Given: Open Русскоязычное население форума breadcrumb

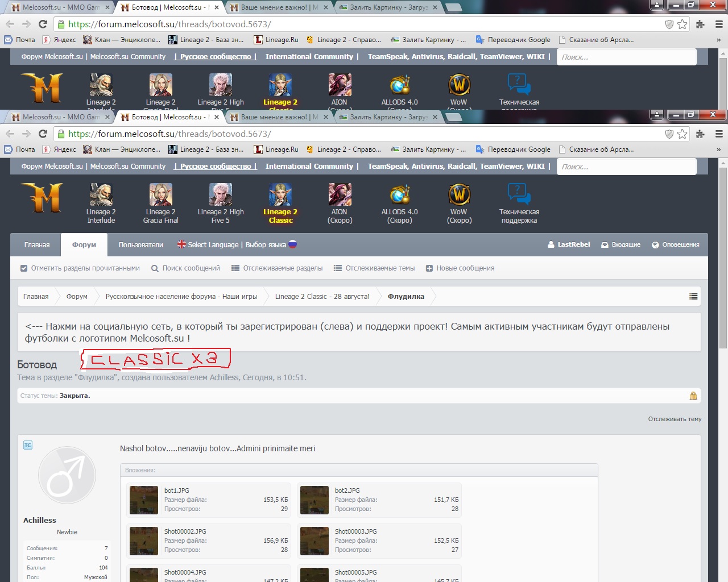Looking at the screenshot, I should 181,297.
